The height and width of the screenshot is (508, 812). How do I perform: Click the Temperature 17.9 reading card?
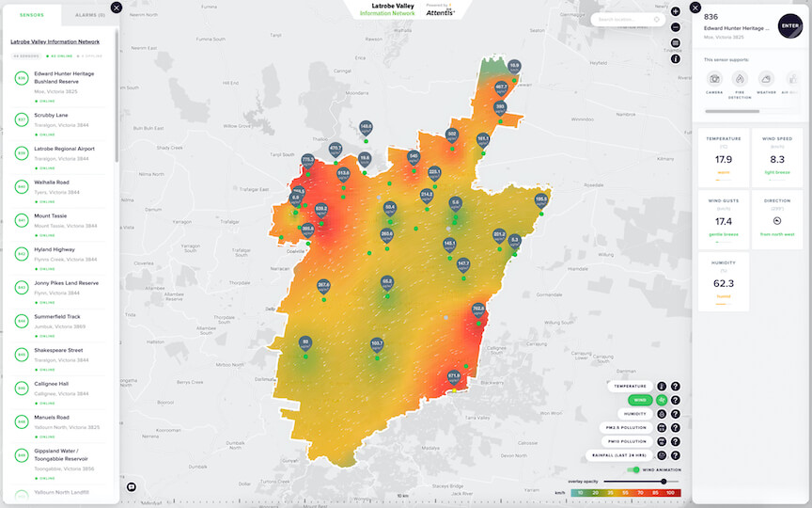coord(724,158)
